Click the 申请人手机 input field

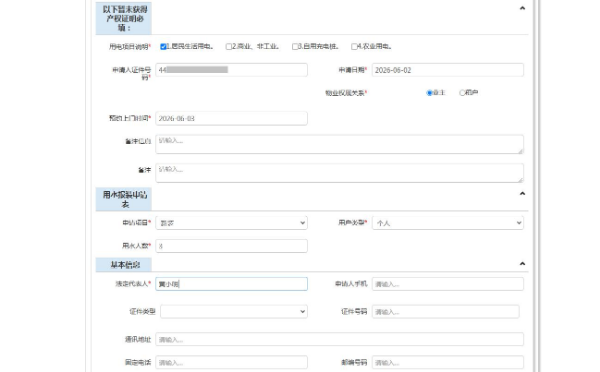[448, 284]
